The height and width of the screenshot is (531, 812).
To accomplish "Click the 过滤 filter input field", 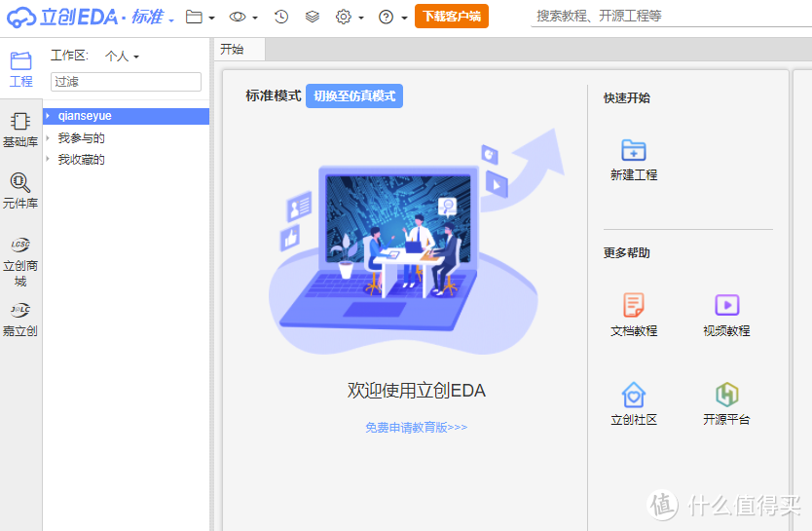I will (126, 82).
